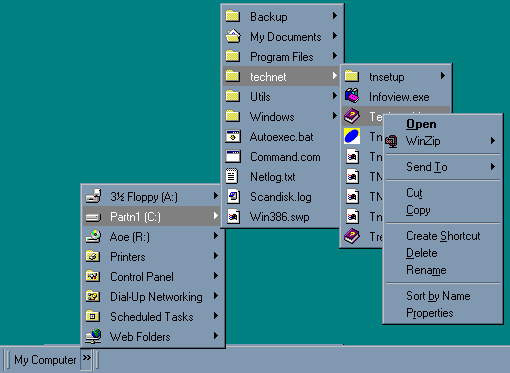The image size is (510, 373).
Task: Click the Control Panel folder icon
Action: pyautogui.click(x=93, y=276)
